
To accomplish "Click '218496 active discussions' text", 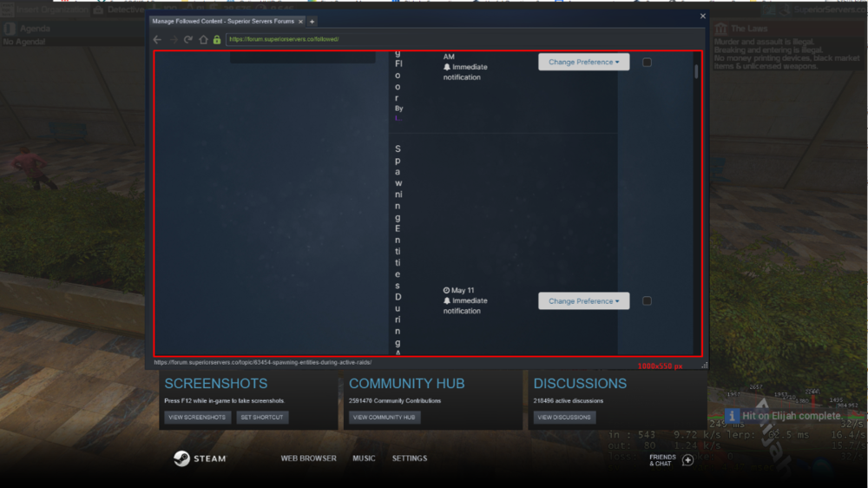I will coord(569,400).
